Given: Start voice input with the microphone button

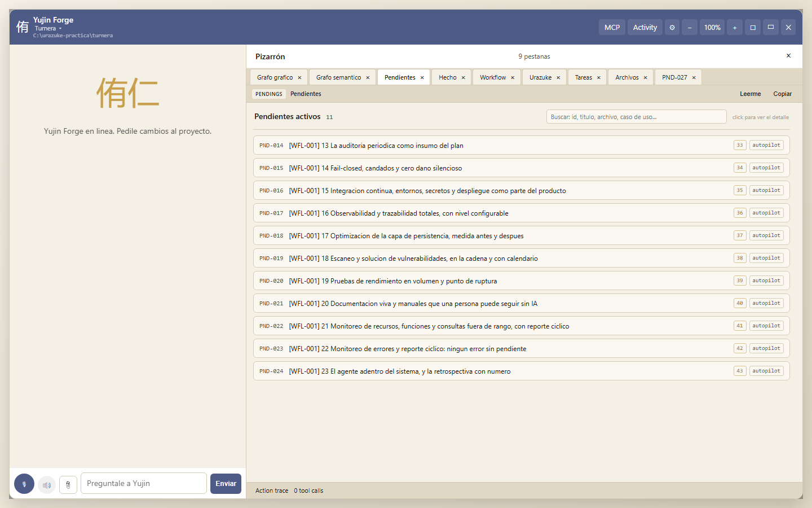Looking at the screenshot, I should click(x=24, y=484).
